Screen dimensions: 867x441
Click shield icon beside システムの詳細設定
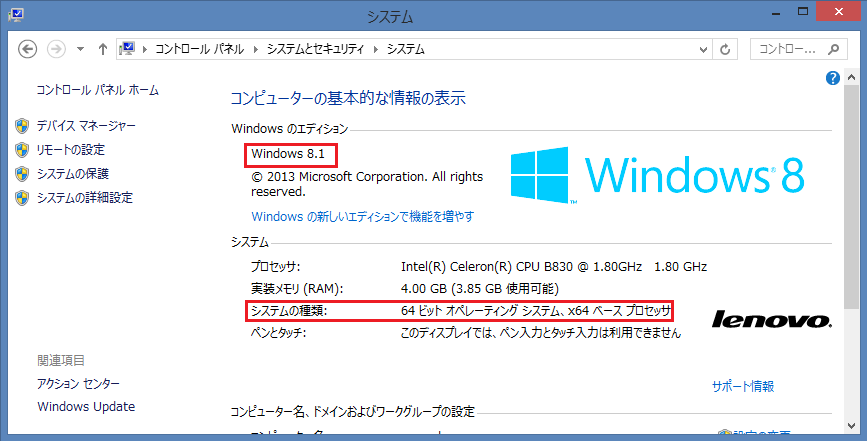click(x=22, y=198)
